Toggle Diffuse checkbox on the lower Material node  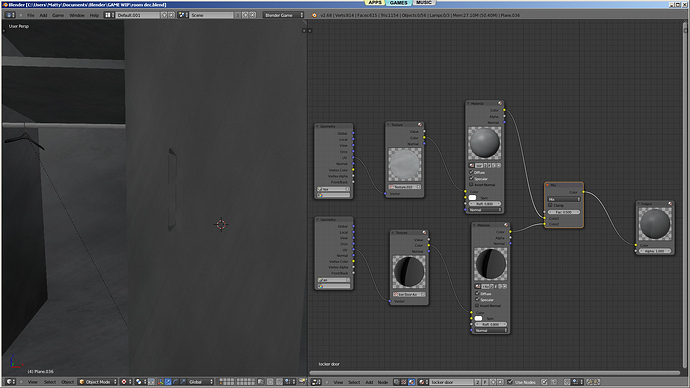pyautogui.click(x=477, y=293)
